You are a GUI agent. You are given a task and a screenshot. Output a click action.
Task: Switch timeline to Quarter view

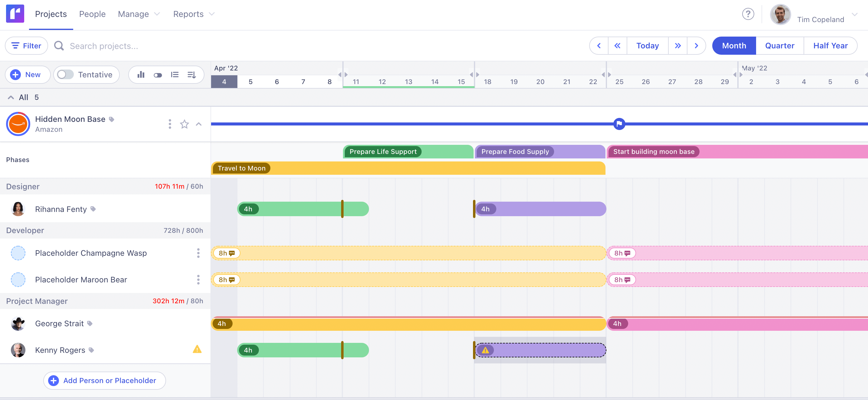point(779,45)
